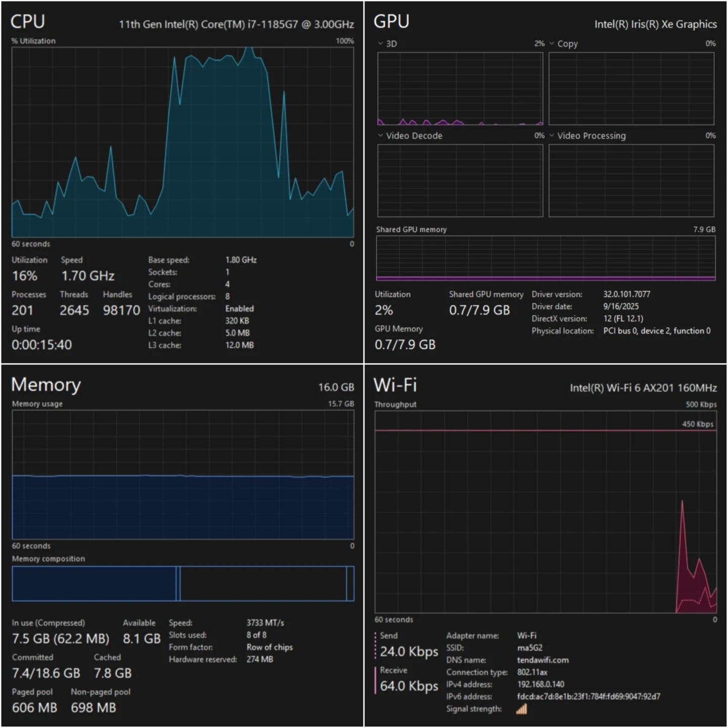This screenshot has width=728, height=728.
Task: Select the standby segment of Memory composition
Action: pos(263,583)
